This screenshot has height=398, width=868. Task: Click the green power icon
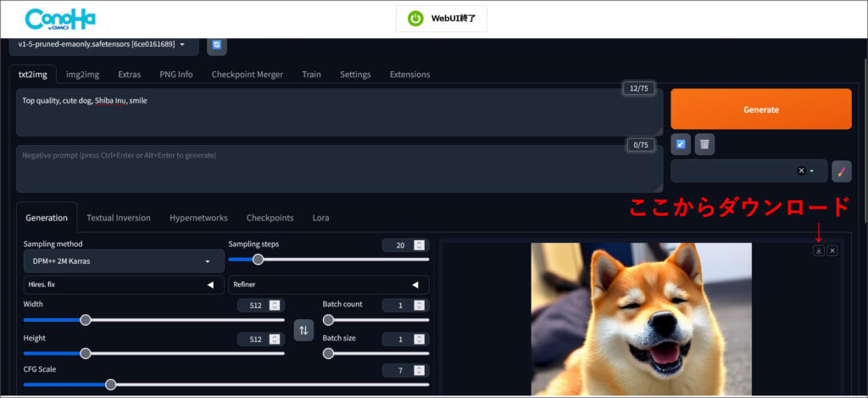click(415, 19)
